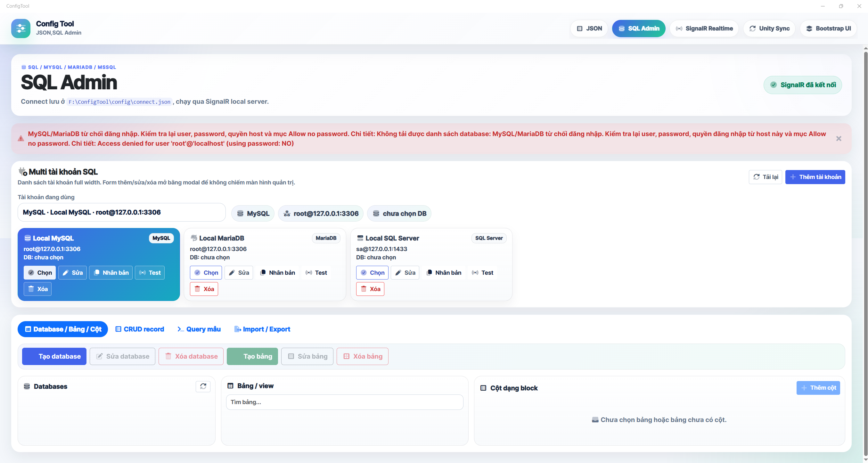The image size is (868, 463).
Task: Click Sửa pencil on Local SQL Server card
Action: tap(405, 273)
